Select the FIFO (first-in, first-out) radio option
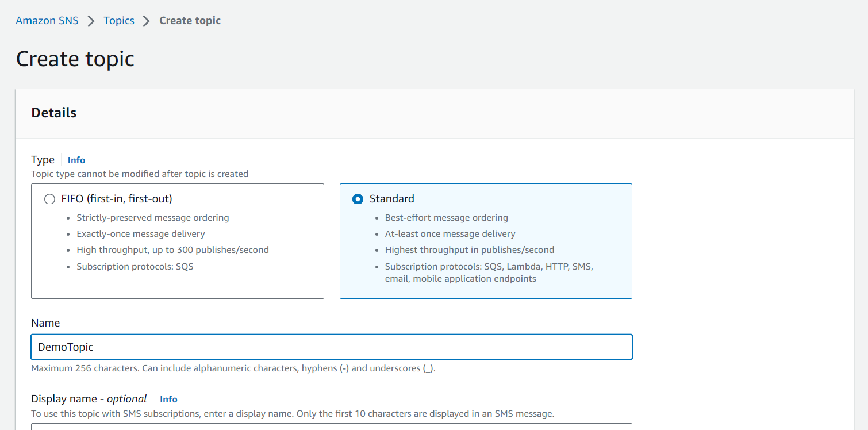 click(x=49, y=199)
